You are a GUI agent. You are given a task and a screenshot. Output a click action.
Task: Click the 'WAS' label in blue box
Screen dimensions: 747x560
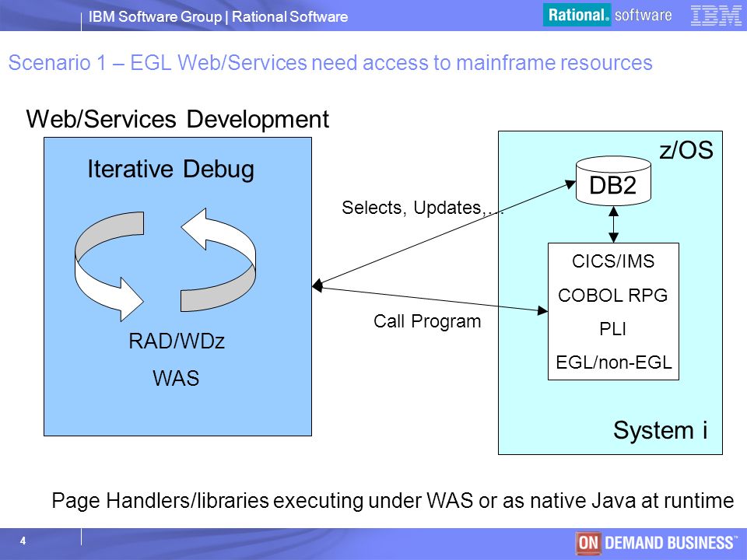(176, 378)
